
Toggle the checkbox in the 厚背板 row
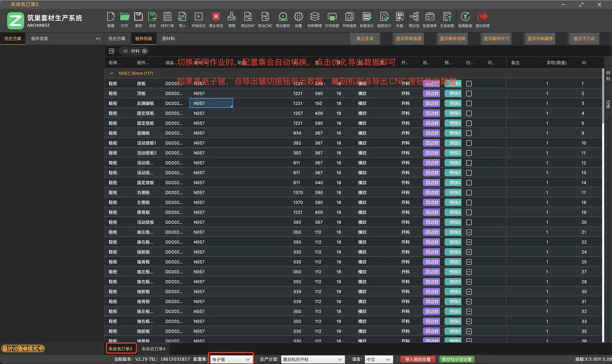(469, 212)
